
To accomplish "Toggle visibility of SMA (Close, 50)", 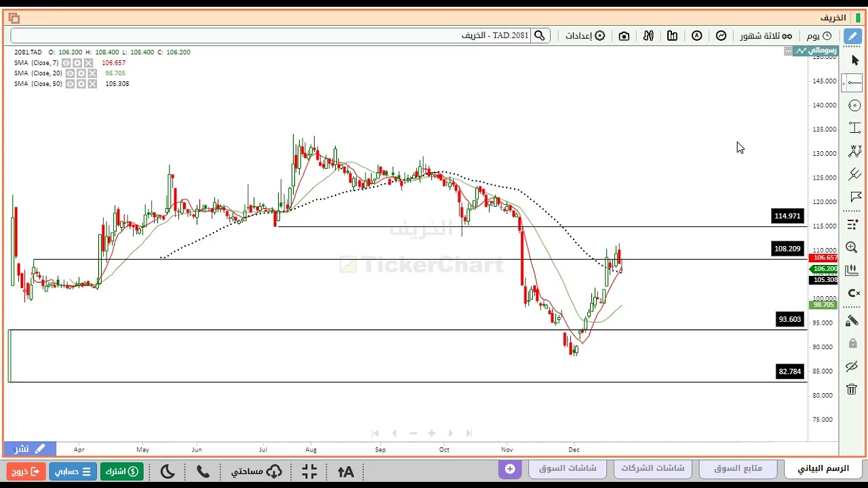I will tap(71, 84).
